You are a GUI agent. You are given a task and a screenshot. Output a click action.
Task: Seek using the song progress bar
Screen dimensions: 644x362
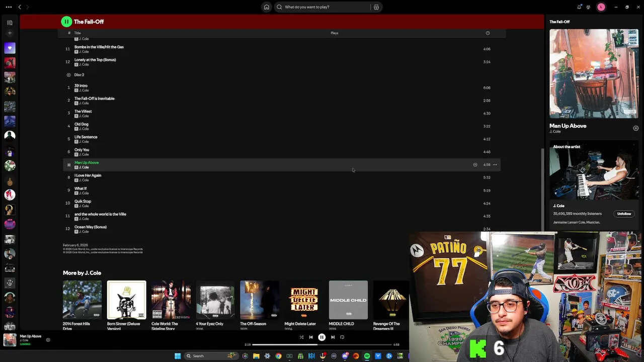[322, 345]
